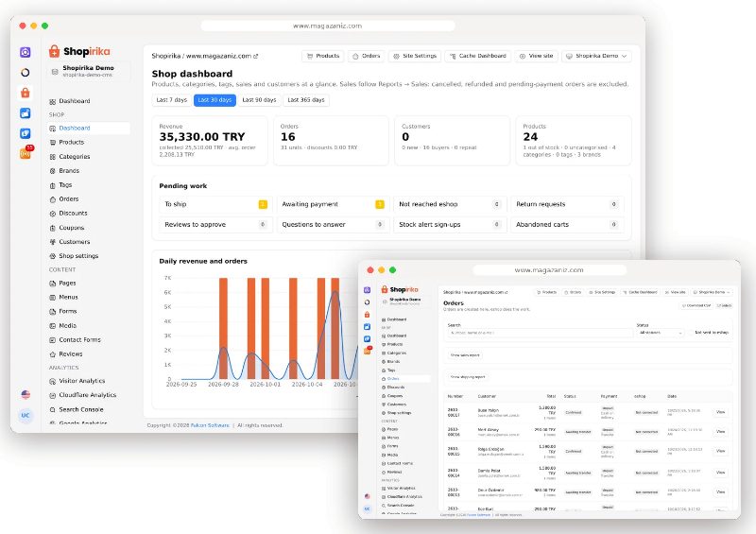
Task: Click the Products button in Dashboard window header
Action: [x=323, y=56]
